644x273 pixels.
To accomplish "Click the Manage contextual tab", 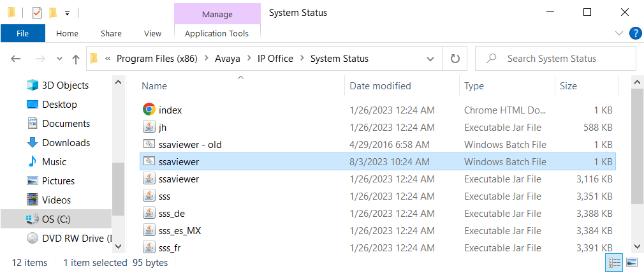I will pyautogui.click(x=217, y=15).
